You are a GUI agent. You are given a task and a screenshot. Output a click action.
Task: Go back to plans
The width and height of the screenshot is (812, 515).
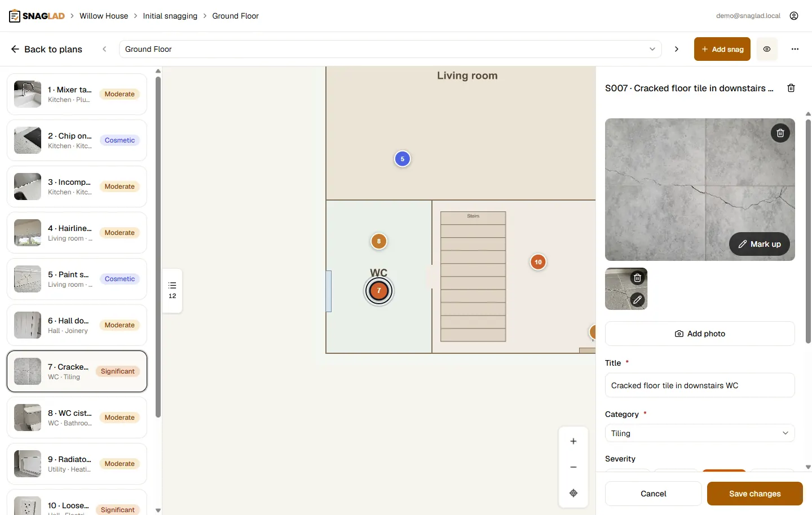click(47, 49)
